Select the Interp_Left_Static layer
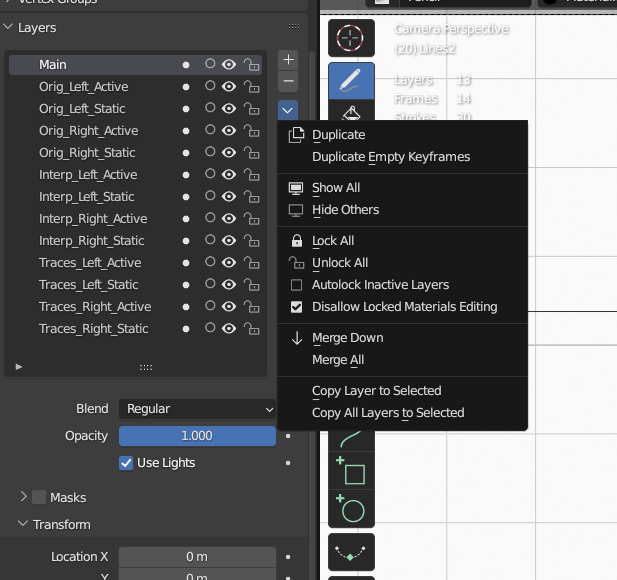Viewport: 617px width, 580px height. click(135, 196)
